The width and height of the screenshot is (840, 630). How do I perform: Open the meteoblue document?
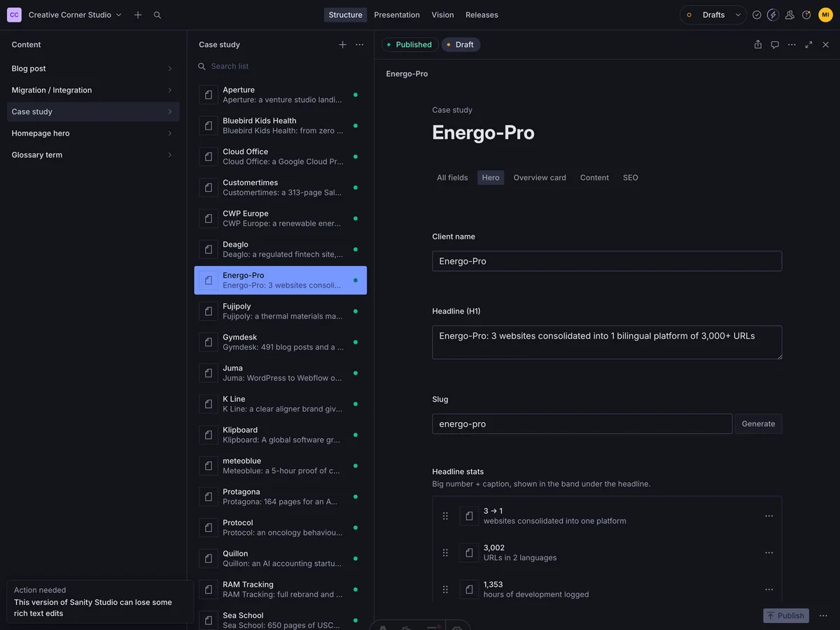tap(280, 465)
